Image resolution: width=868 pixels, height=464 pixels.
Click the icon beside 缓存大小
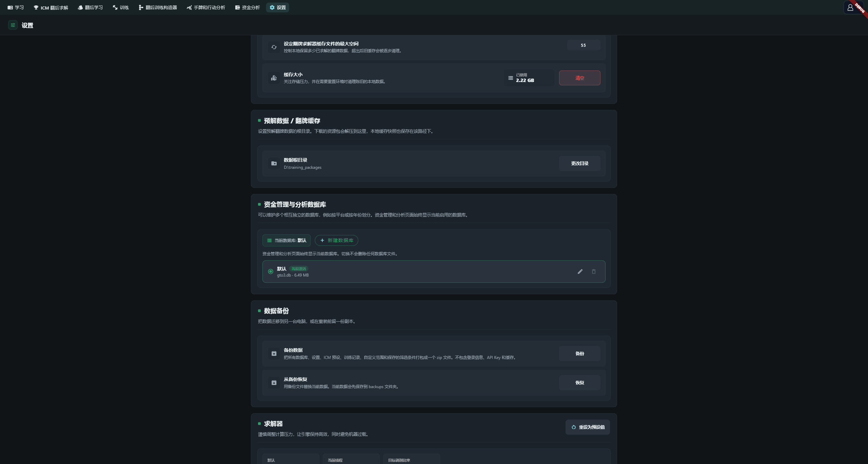pyautogui.click(x=274, y=78)
